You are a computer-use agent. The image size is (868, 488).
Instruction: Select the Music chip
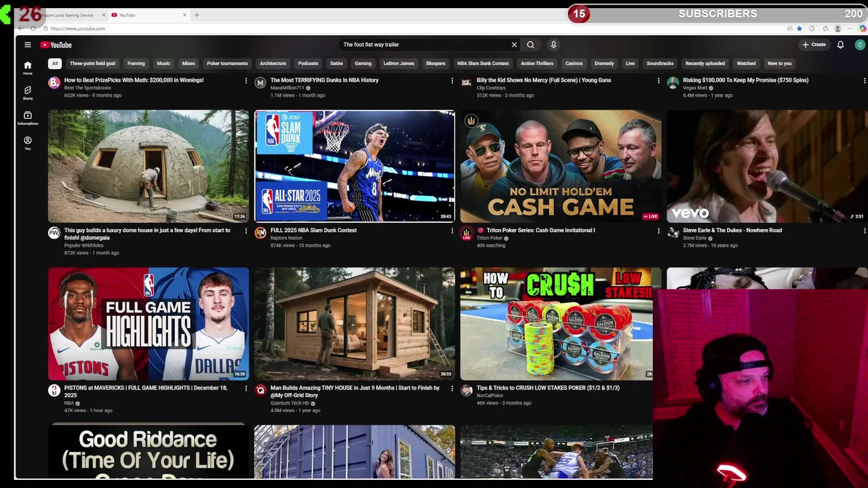(163, 64)
